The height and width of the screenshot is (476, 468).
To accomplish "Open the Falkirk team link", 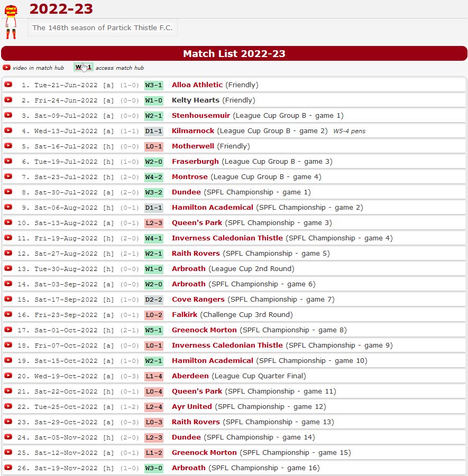I will [x=185, y=314].
